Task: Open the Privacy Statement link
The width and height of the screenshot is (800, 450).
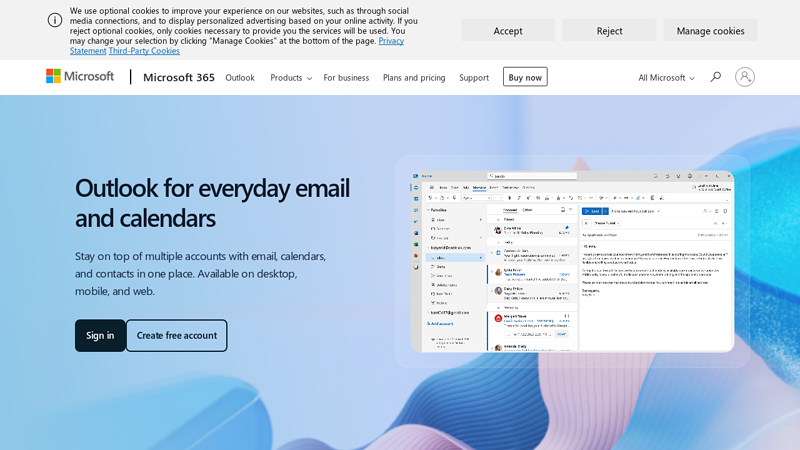Action: pos(391,41)
